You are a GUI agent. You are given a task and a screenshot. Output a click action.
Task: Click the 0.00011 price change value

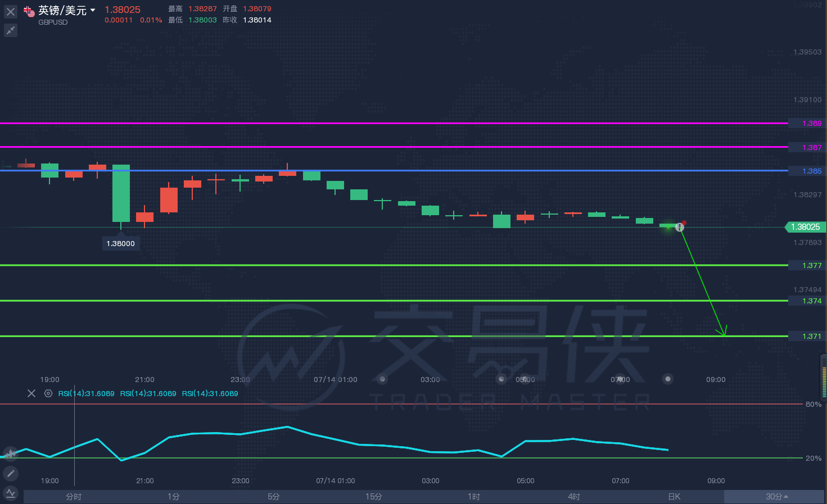[119, 20]
